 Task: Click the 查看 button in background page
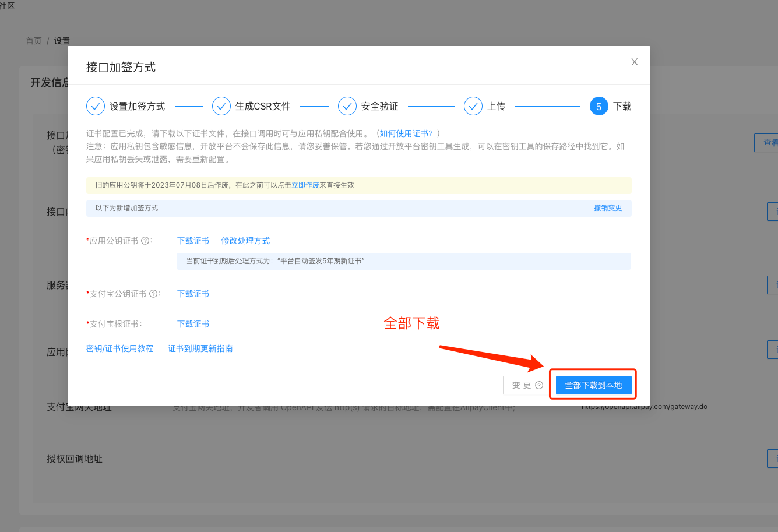click(767, 143)
